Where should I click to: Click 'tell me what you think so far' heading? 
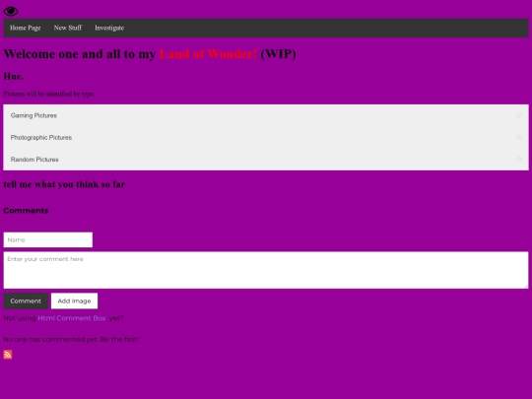click(x=64, y=184)
